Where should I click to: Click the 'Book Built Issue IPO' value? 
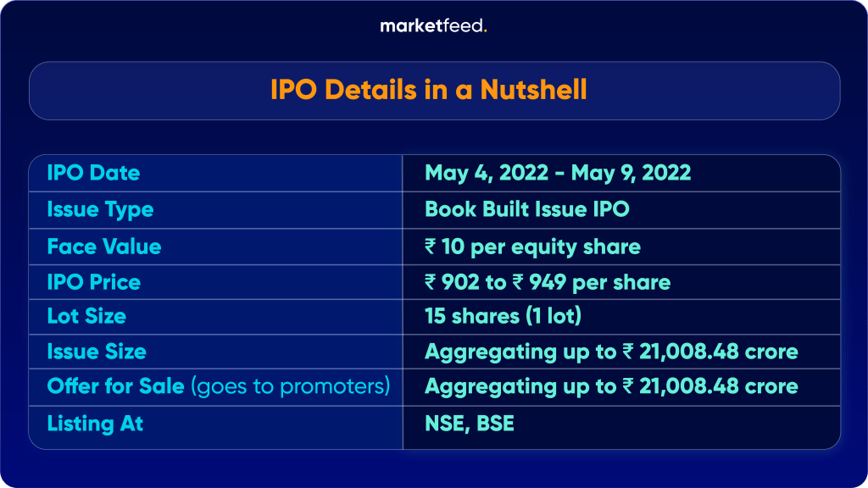click(x=527, y=209)
